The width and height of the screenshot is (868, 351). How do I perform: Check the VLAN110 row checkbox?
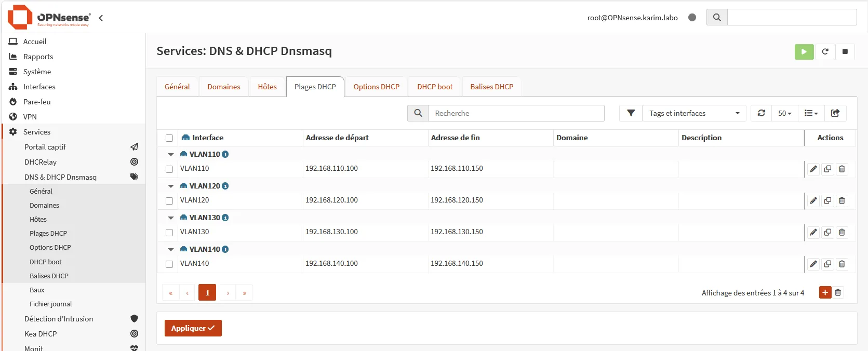[169, 169]
